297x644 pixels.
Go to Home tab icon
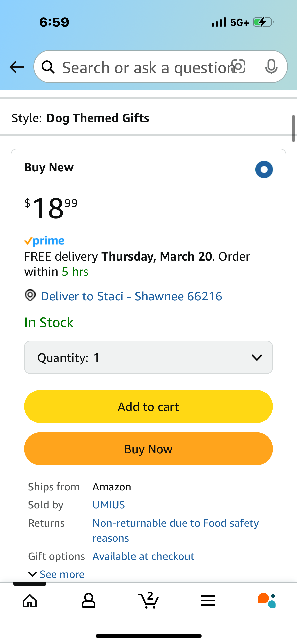point(30,601)
